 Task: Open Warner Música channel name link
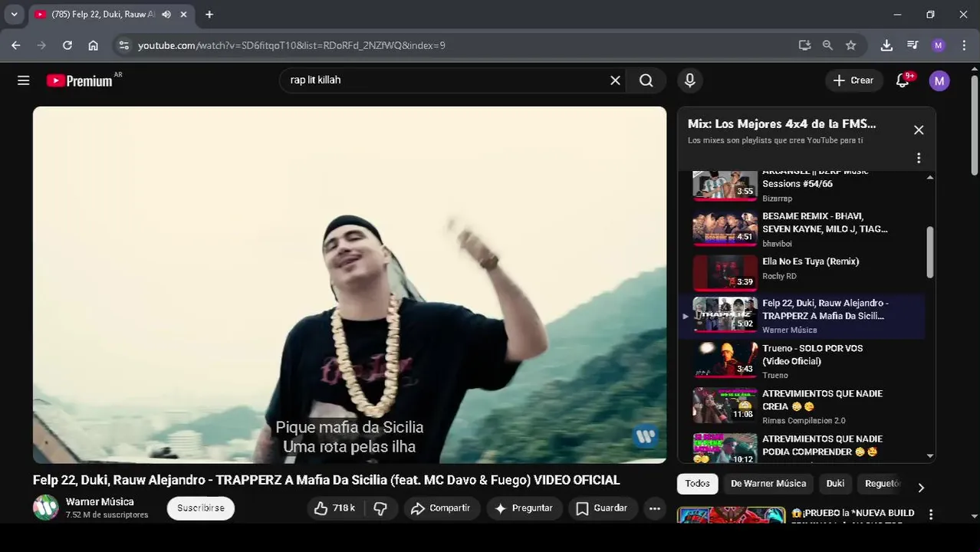[100, 501]
